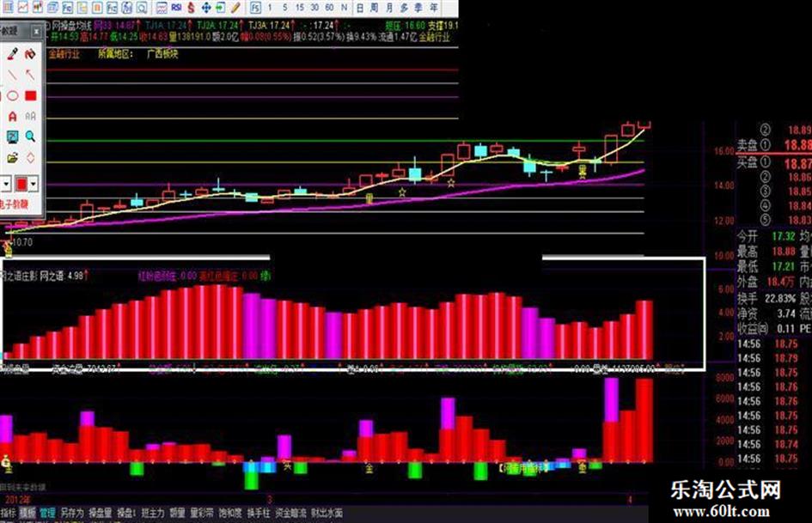Screen dimensions: 812x523
Task: Select the N custom period button
Action: pos(344,7)
